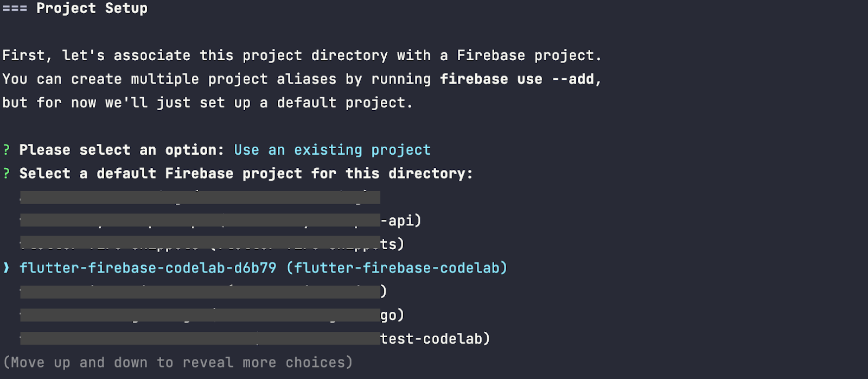The width and height of the screenshot is (868, 379).
Task: Click "(Move up and down to reveal more choices)" hint
Action: coord(178,363)
